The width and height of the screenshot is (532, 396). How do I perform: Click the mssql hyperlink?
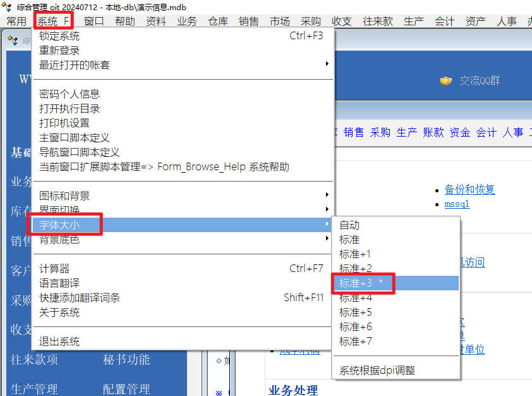(457, 204)
